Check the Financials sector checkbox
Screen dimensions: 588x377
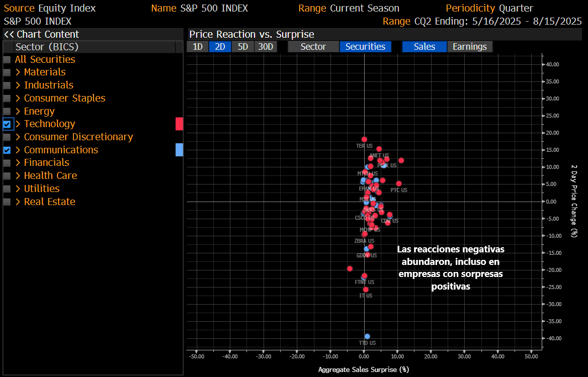click(x=7, y=163)
